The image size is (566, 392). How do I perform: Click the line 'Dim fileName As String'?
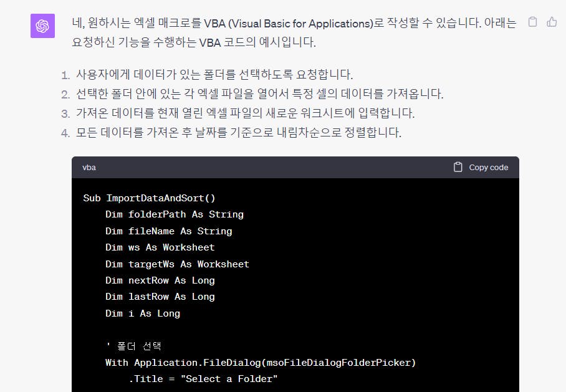[x=168, y=231]
